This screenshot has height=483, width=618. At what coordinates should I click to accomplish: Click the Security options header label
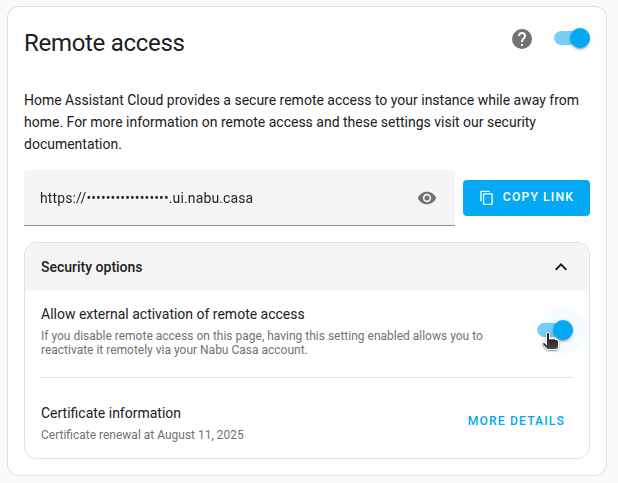[x=91, y=267]
